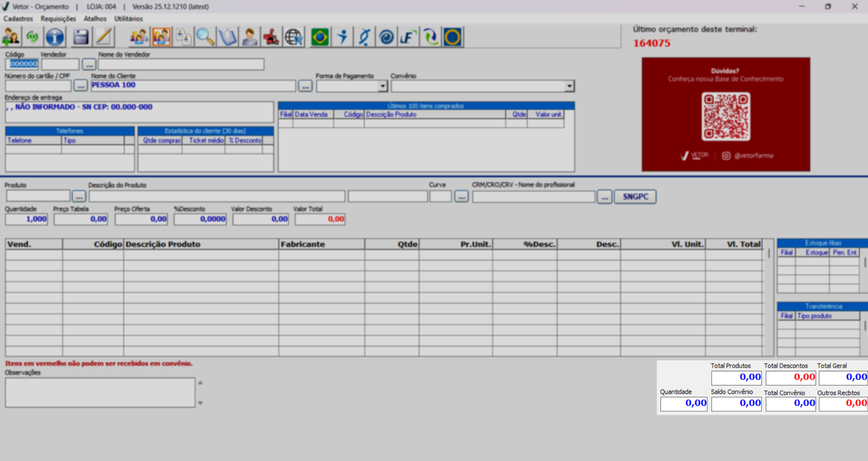Screen dimensions: 868x461
Task: Click the Quantidade field showing 1,000
Action: point(26,219)
